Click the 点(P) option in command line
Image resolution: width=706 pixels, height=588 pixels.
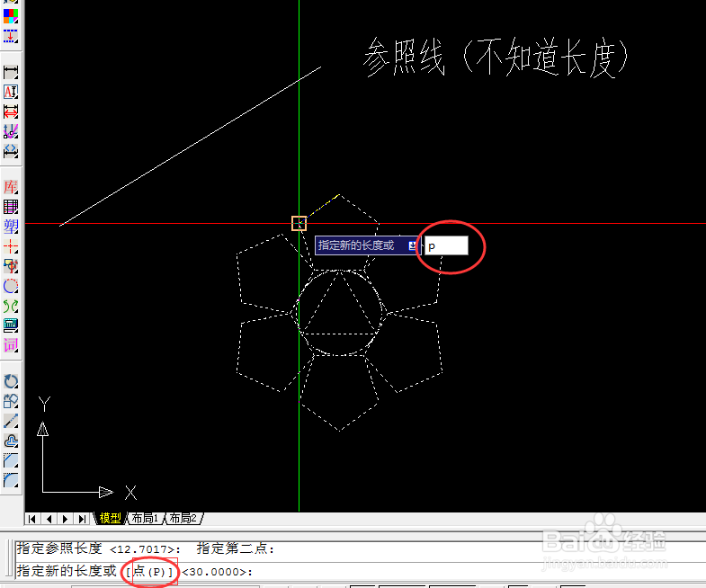[153, 572]
